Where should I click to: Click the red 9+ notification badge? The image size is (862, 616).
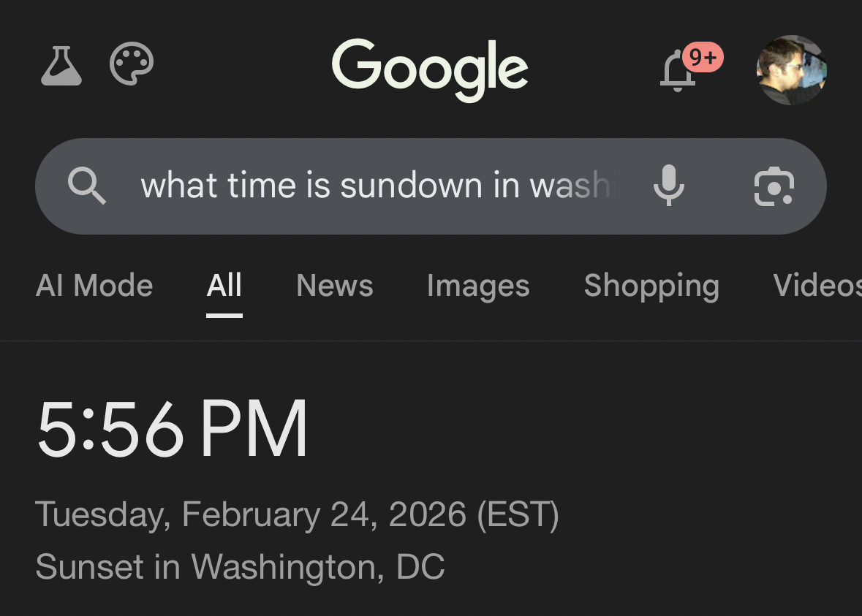[703, 57]
